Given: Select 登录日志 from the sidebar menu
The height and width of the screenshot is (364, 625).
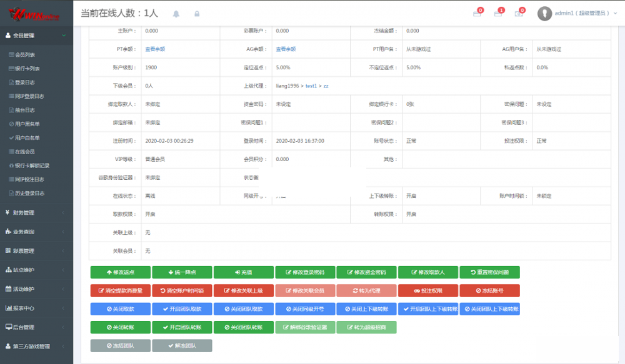Looking at the screenshot, I should click(24, 82).
